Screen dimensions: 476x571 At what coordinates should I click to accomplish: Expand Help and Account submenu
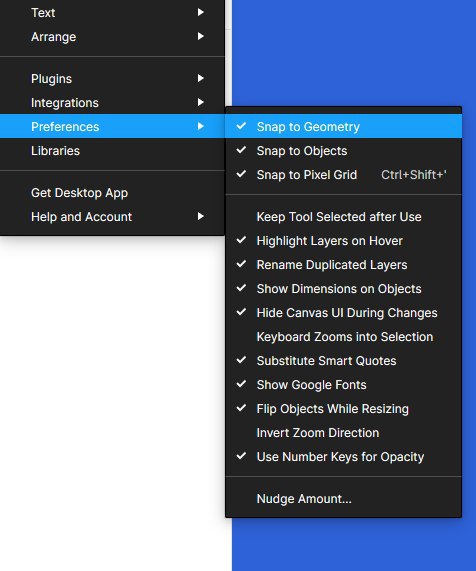tap(112, 217)
